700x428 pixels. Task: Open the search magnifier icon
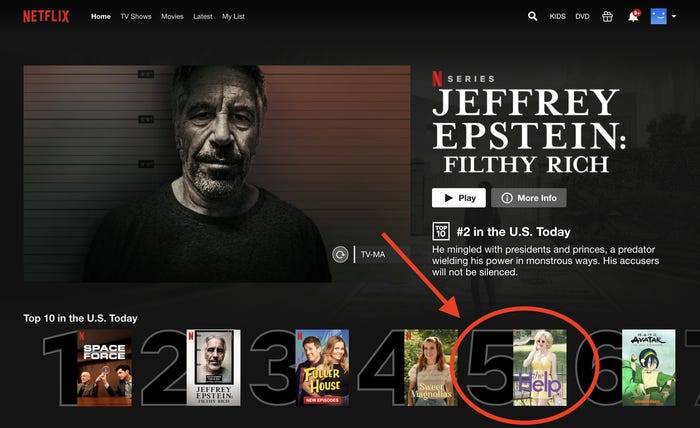pyautogui.click(x=532, y=17)
